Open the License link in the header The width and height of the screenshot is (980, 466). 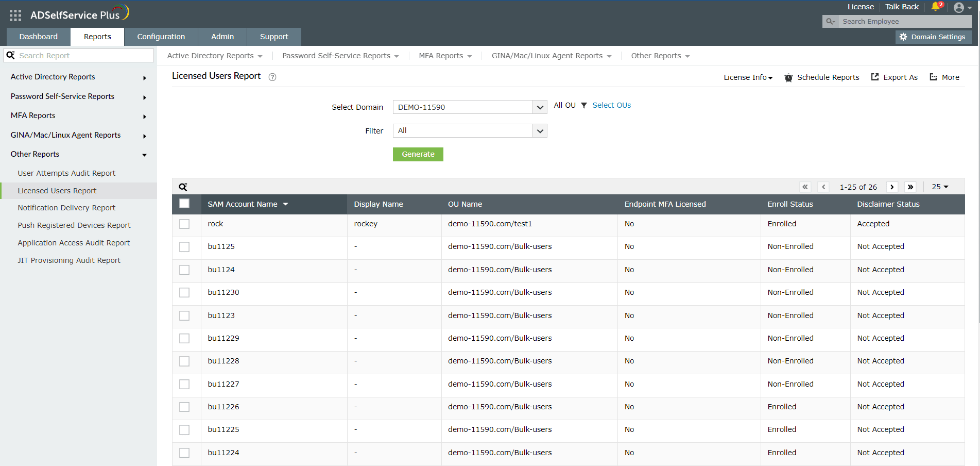(861, 7)
